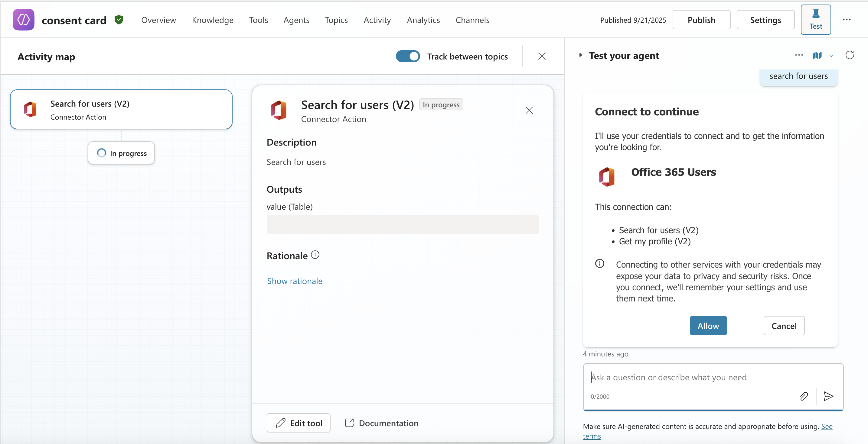Screen dimensions: 868x444
Task: Toggle Track between topics switch
Action: (x=407, y=56)
